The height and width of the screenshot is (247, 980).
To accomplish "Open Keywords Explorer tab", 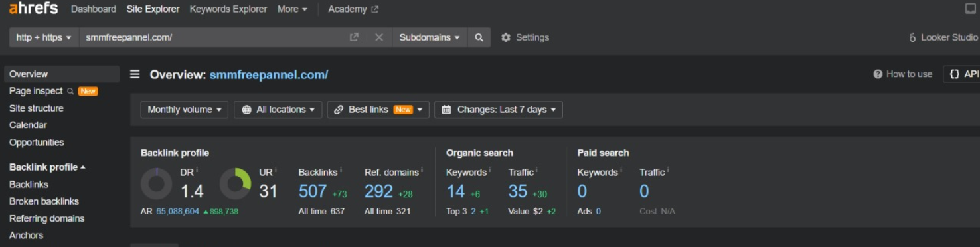I will (x=228, y=9).
